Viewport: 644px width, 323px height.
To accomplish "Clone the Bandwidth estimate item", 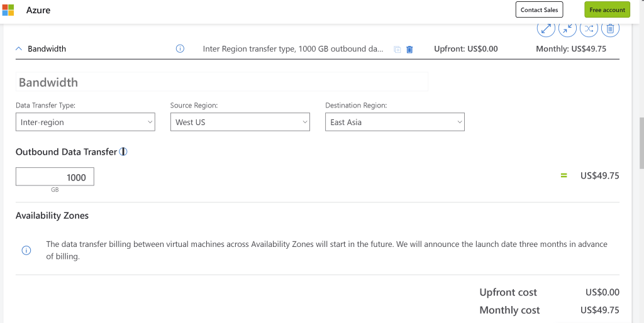I will click(397, 49).
